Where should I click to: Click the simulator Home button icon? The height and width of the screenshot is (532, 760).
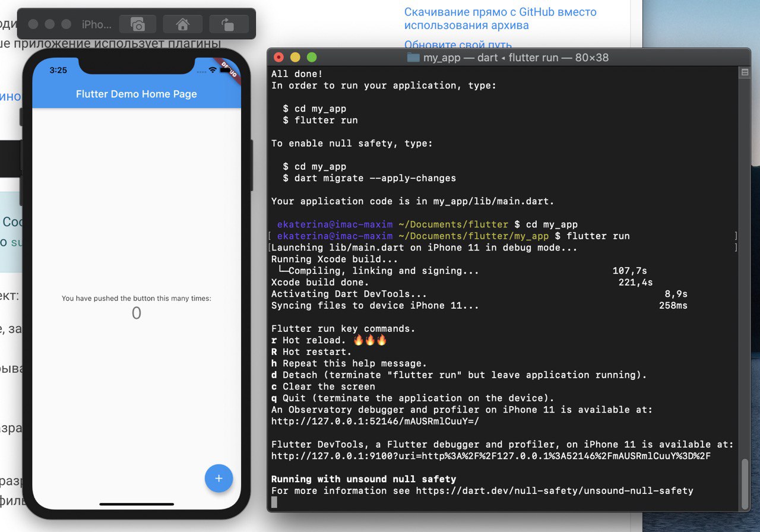pyautogui.click(x=183, y=24)
